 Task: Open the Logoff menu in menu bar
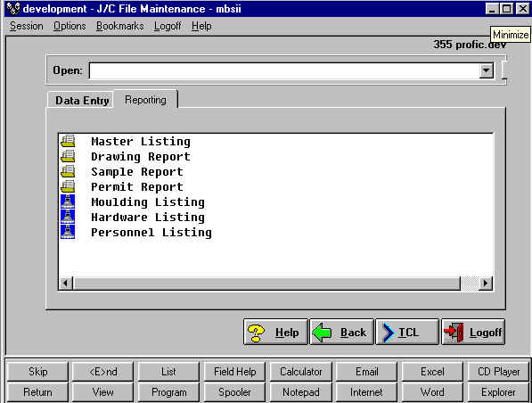[168, 26]
